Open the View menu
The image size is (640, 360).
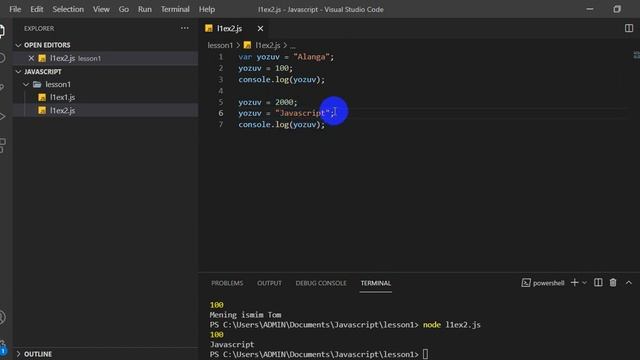[101, 9]
